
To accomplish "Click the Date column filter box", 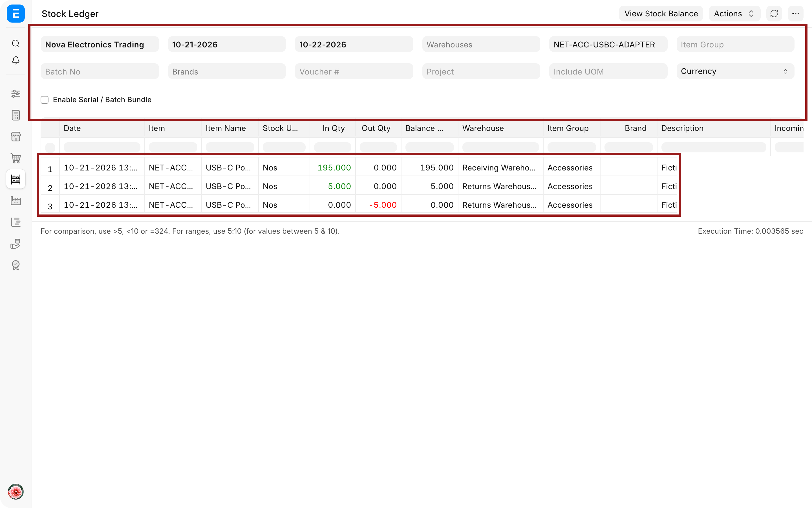I will click(102, 147).
